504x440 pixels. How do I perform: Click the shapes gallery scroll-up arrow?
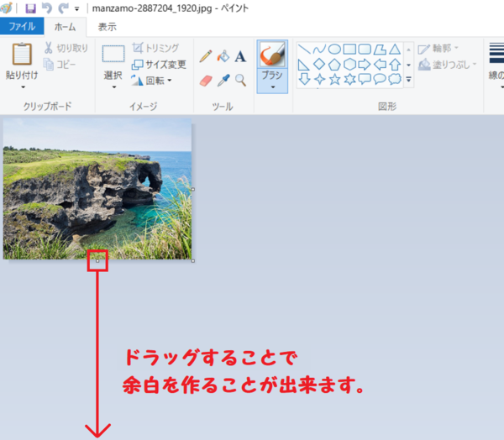pyautogui.click(x=408, y=50)
